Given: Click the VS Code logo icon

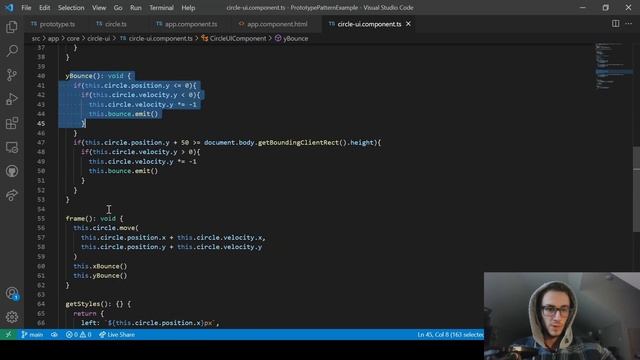Looking at the screenshot, I should pyautogui.click(x=9, y=7).
